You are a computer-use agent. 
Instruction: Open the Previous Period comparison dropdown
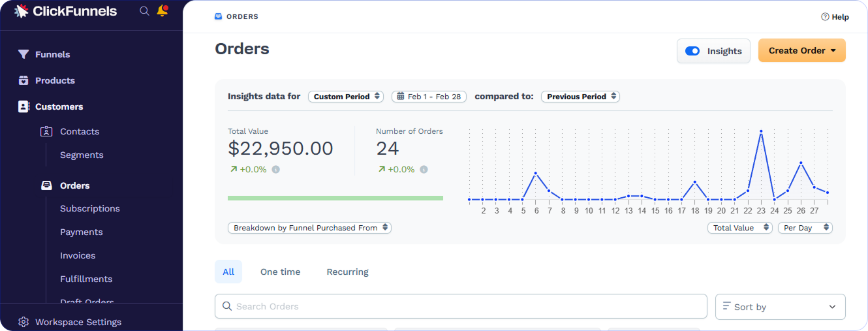point(580,97)
